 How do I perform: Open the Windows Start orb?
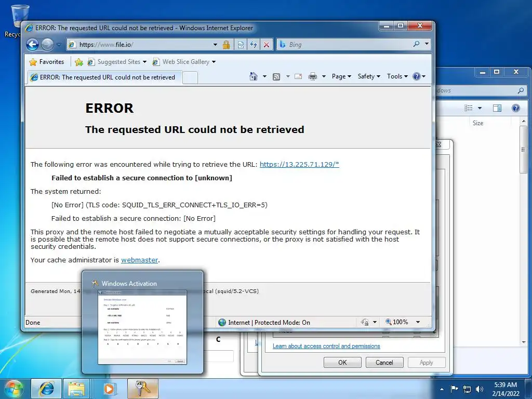click(x=14, y=389)
